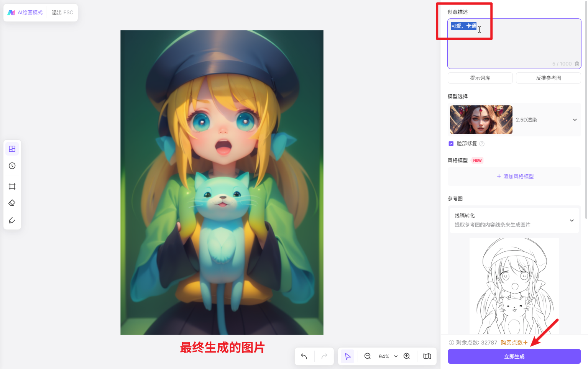Viewport: 588px width, 369px height.
Task: Open 购买点数 to buy more points
Action: [512, 343]
